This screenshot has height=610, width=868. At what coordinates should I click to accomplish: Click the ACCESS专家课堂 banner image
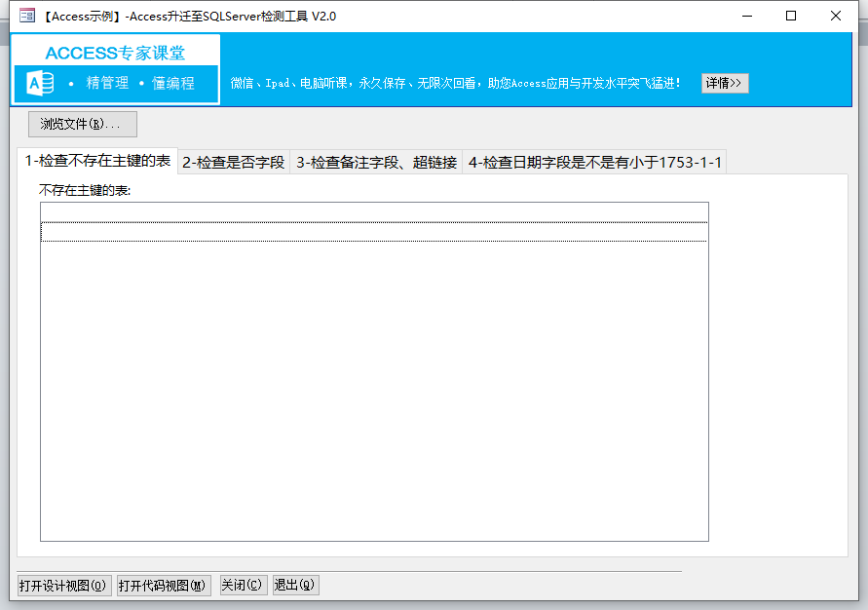pos(116,69)
